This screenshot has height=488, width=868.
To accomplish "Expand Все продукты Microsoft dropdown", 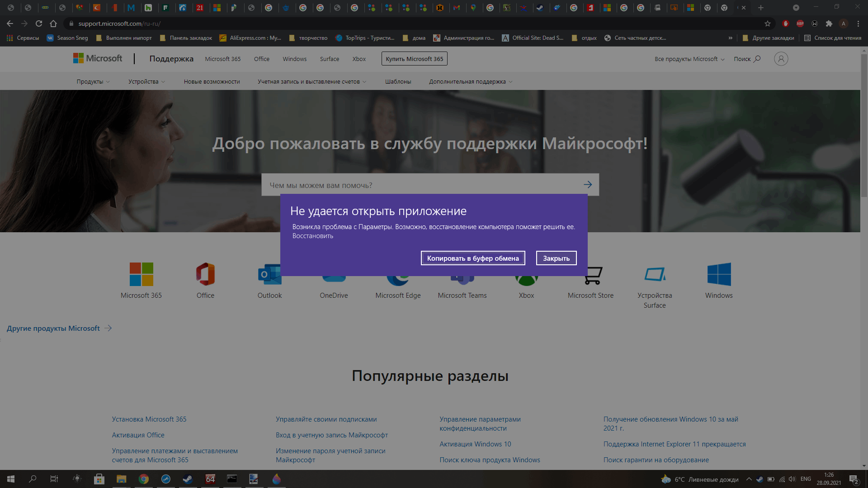I will pyautogui.click(x=689, y=59).
